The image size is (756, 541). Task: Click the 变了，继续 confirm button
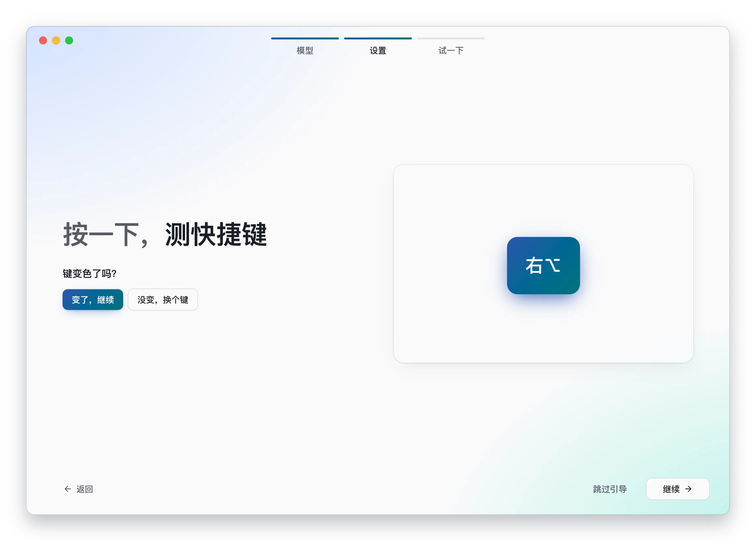pos(93,300)
